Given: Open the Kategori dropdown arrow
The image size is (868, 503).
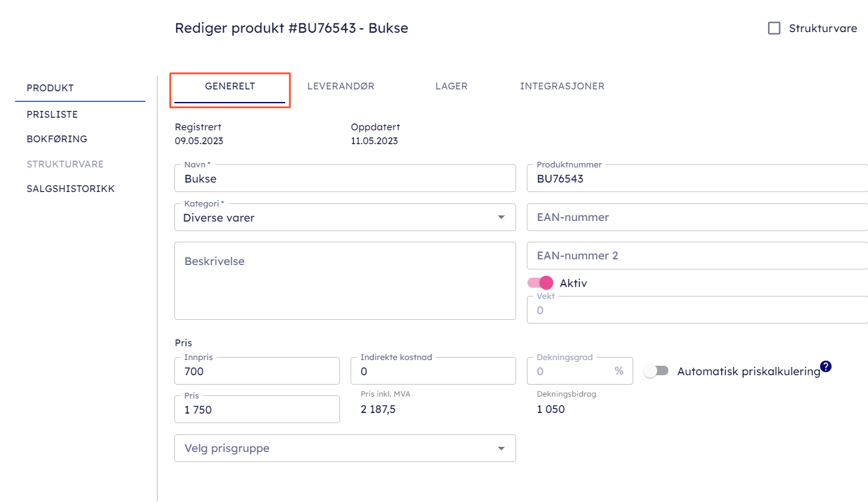Looking at the screenshot, I should 501,218.
